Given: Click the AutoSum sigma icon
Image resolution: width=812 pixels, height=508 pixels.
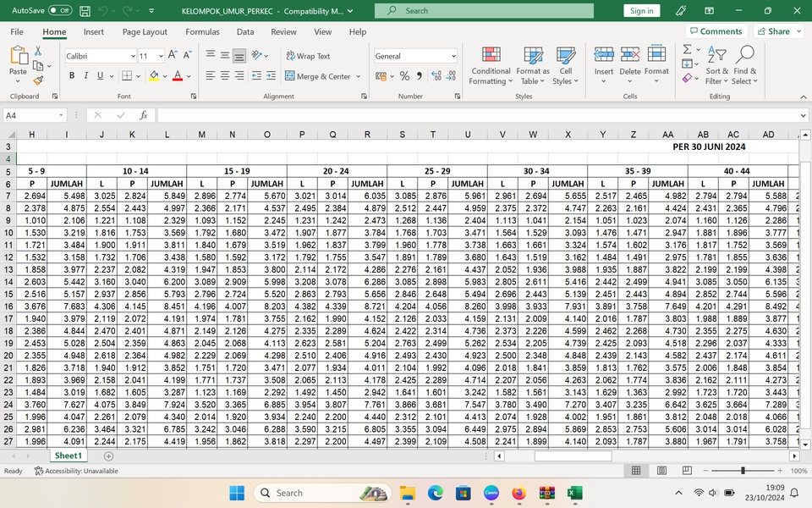Looking at the screenshot, I should pos(687,49).
